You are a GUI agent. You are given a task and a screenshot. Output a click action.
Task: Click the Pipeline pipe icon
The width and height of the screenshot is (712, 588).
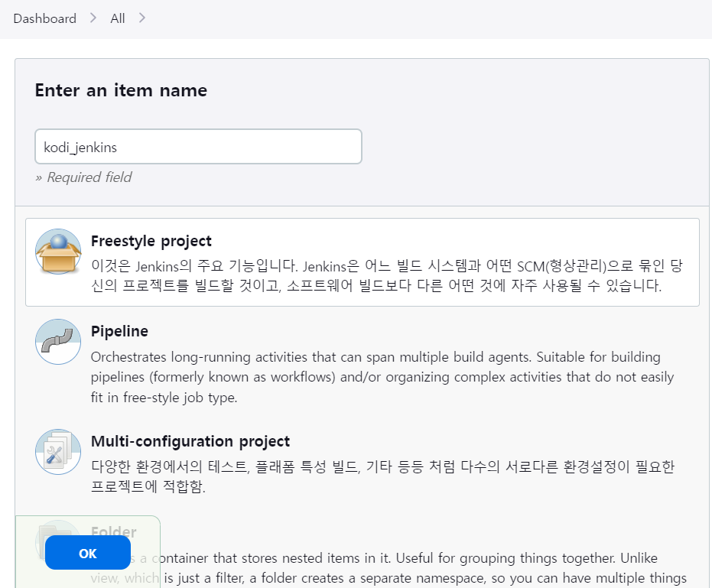58,342
